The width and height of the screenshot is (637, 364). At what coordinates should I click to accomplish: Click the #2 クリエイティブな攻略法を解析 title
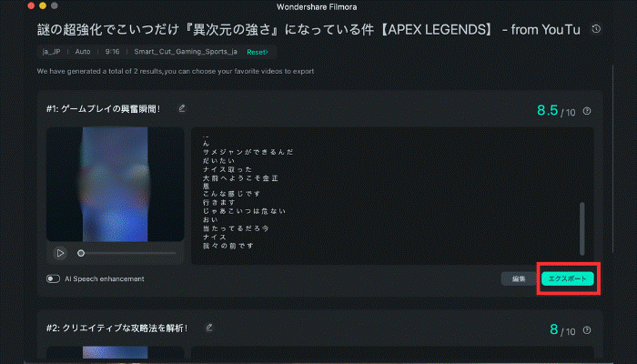(x=117, y=328)
